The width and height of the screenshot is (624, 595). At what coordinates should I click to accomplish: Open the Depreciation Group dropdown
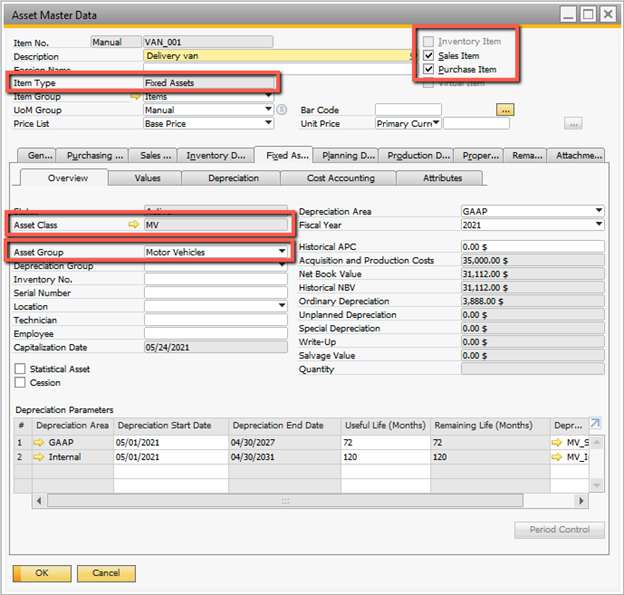(282, 265)
